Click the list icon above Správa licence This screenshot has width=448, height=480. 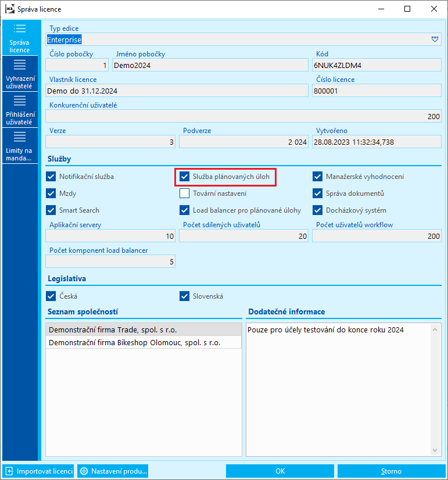pos(20,29)
